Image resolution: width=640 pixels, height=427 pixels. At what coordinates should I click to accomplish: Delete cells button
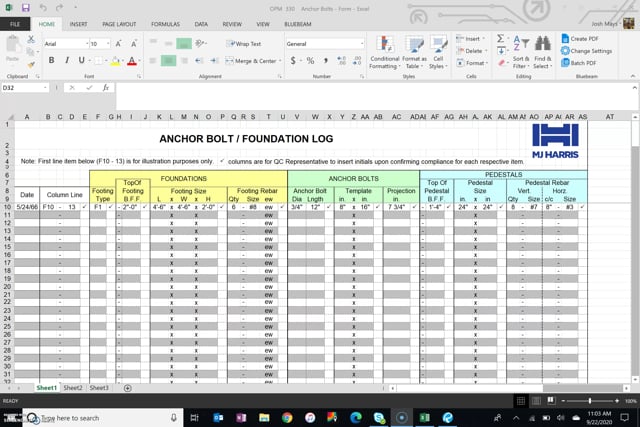[470, 51]
